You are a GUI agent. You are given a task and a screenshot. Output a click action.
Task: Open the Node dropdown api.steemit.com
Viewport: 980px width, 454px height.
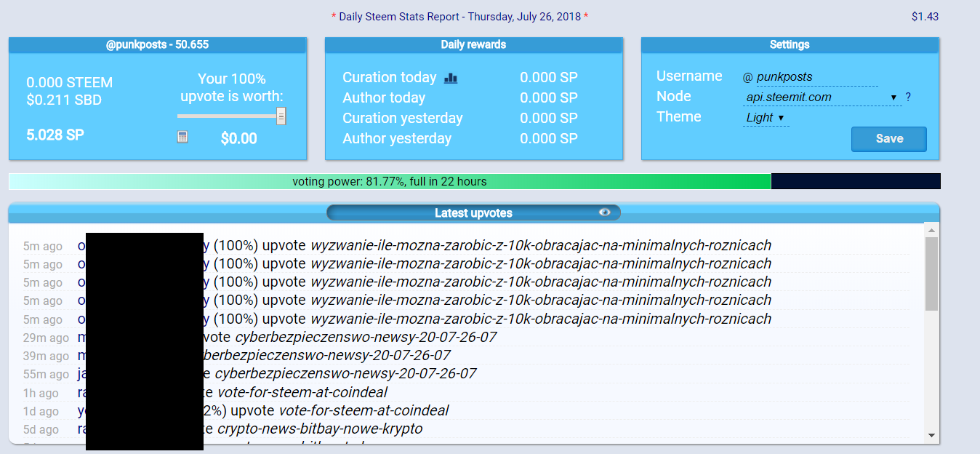pyautogui.click(x=822, y=97)
